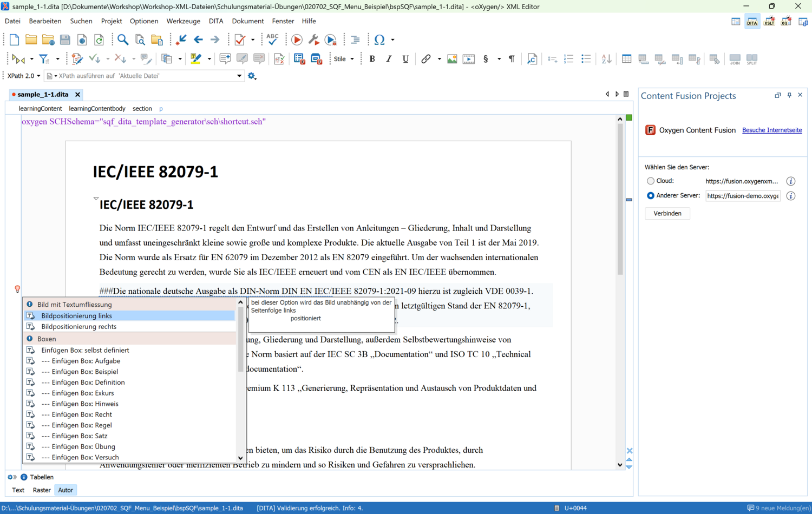Run spell check ABC icon
This screenshot has width=812, height=514.
click(272, 39)
